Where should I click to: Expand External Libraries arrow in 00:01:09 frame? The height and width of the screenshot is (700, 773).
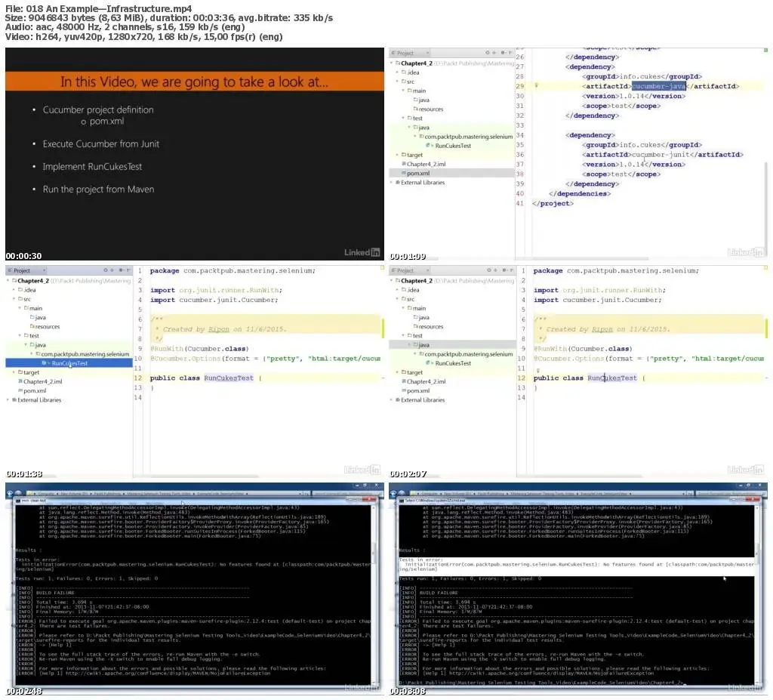(392, 183)
